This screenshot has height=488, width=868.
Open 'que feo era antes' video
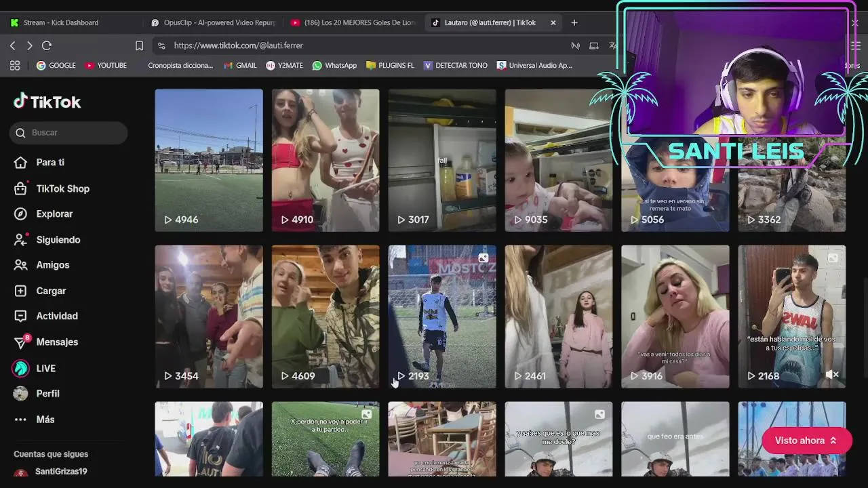pyautogui.click(x=675, y=439)
